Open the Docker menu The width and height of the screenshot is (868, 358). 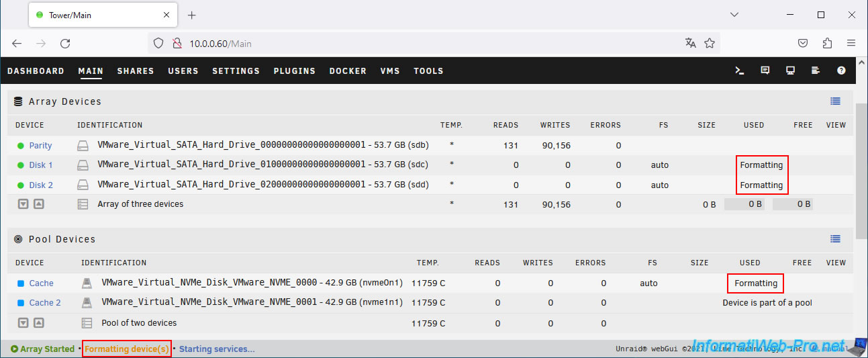[x=348, y=71]
